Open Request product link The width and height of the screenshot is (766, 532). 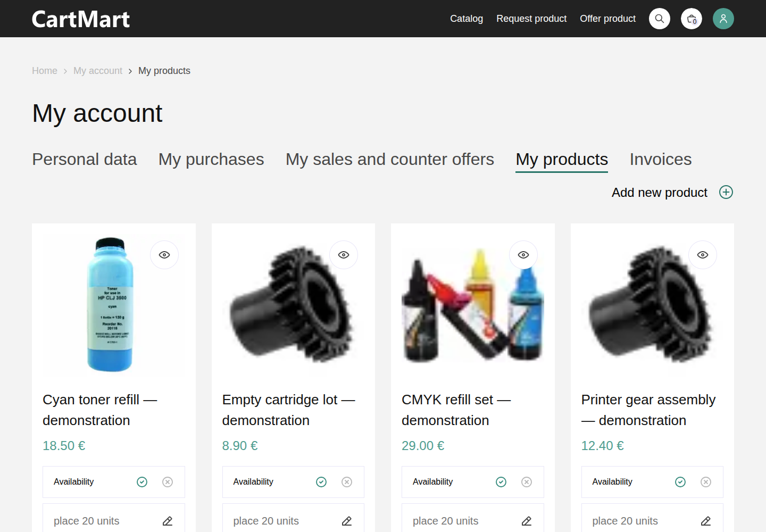click(531, 19)
